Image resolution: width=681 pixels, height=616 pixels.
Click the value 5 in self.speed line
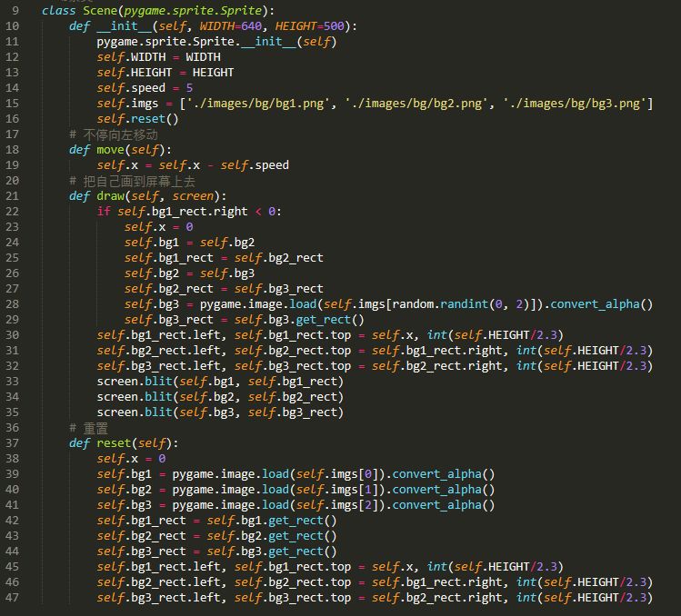[x=189, y=88]
